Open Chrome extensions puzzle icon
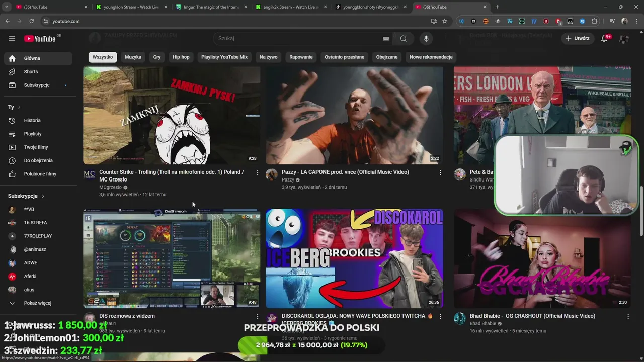 pos(595,21)
